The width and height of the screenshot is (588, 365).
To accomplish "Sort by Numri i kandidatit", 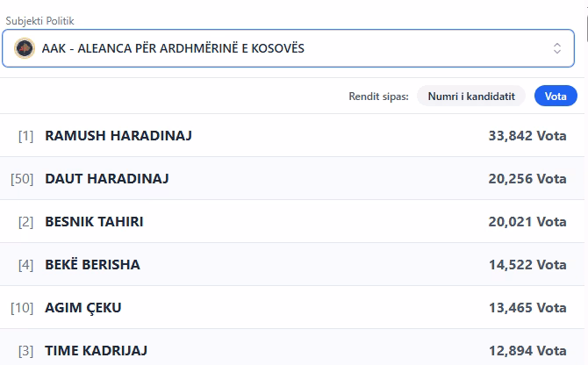I will [470, 96].
